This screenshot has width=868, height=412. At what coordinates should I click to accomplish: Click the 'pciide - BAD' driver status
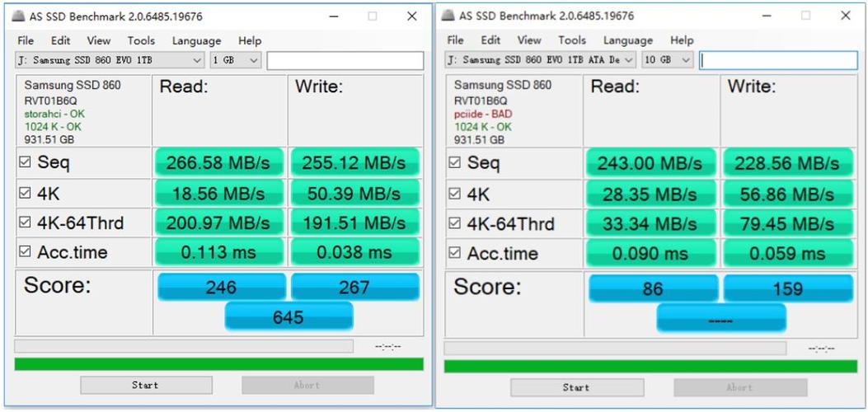pos(483,114)
